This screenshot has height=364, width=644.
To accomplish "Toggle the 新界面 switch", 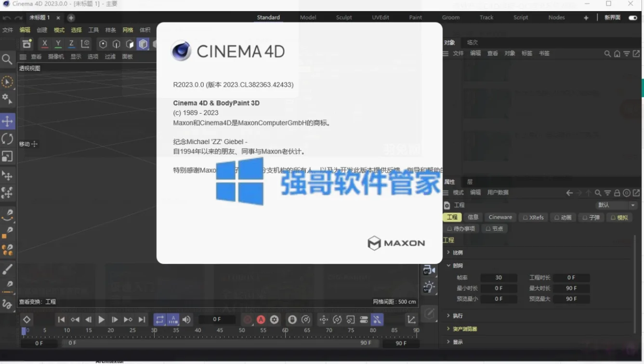I will coord(632,18).
